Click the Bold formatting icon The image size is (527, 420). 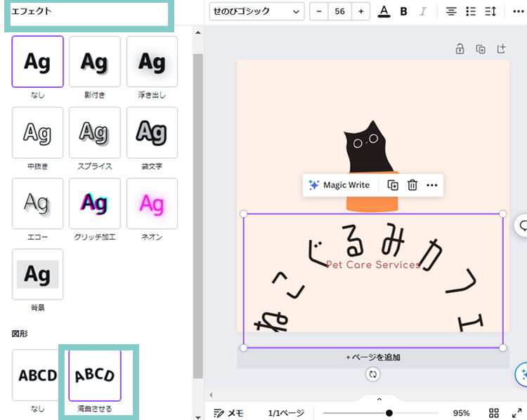[x=403, y=11]
